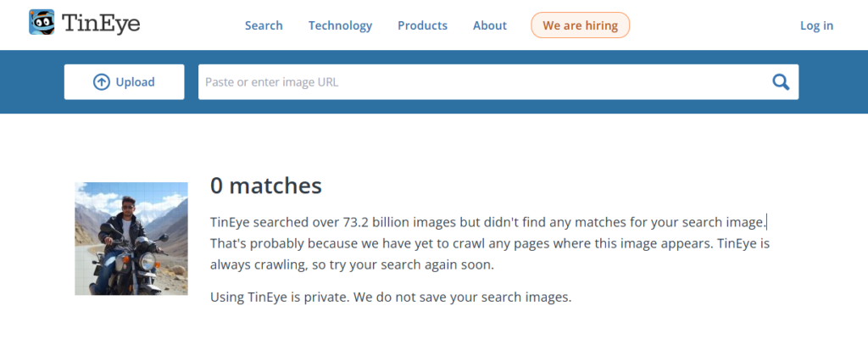Click the 0 matches heading
This screenshot has width=868, height=356.
pyautogui.click(x=265, y=186)
